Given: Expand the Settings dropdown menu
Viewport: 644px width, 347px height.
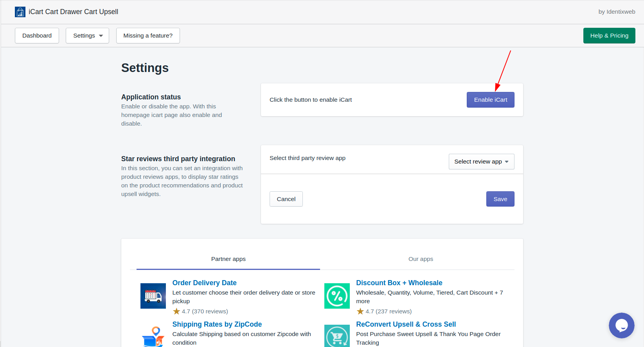Looking at the screenshot, I should [x=87, y=36].
